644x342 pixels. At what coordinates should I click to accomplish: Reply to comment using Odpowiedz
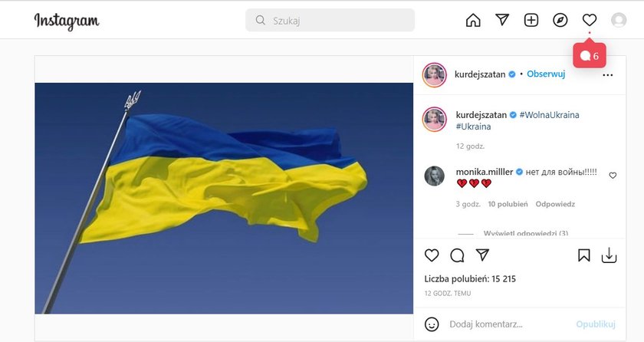[x=555, y=204]
